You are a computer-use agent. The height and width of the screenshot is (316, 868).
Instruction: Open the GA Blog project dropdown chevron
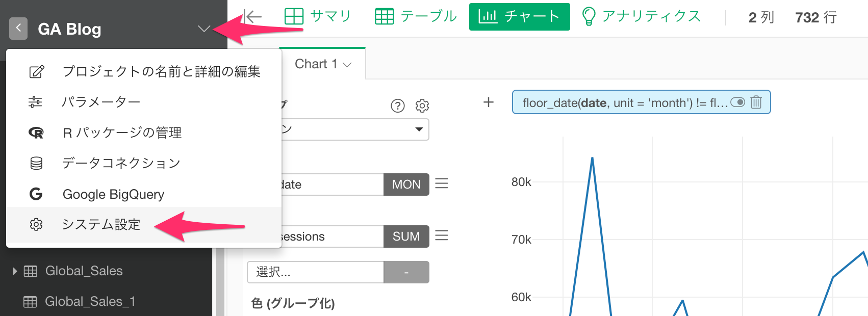click(204, 29)
